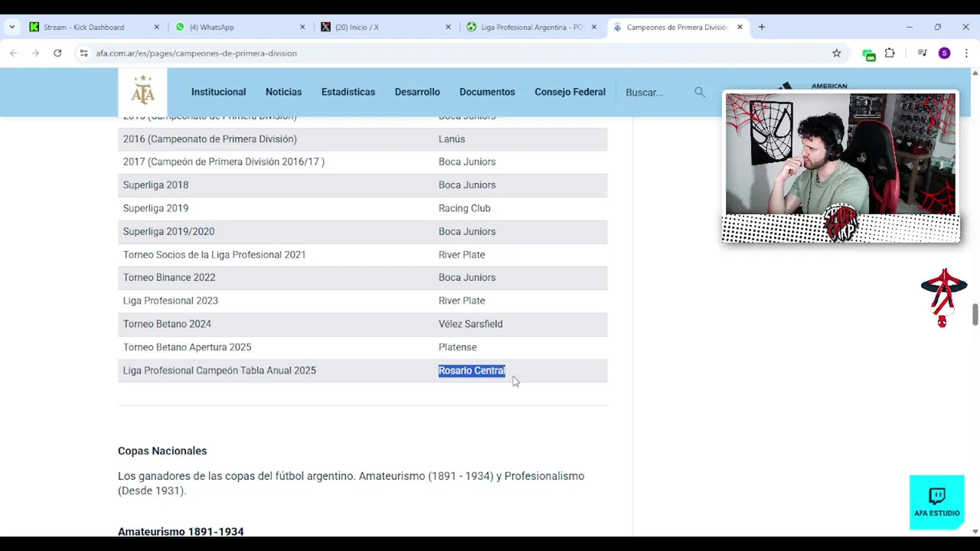Open the AFA Estudio chat widget
Image resolution: width=980 pixels, height=551 pixels.
pos(936,502)
